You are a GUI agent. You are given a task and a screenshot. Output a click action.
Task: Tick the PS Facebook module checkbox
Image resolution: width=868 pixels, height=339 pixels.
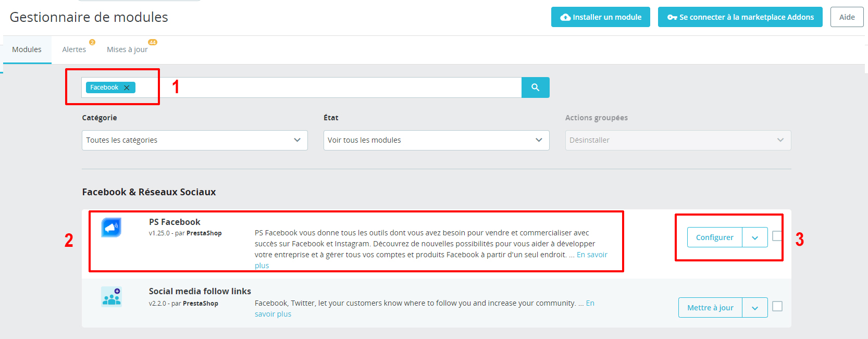(777, 236)
